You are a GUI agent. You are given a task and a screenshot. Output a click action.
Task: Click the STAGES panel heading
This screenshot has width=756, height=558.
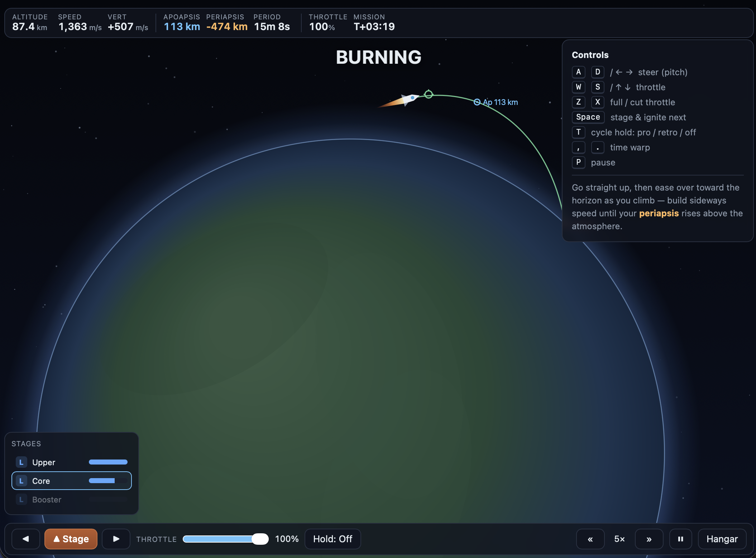click(x=26, y=443)
